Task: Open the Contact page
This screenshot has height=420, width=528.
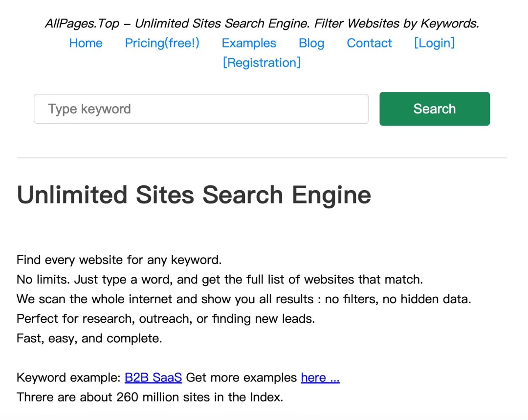Action: [x=369, y=43]
